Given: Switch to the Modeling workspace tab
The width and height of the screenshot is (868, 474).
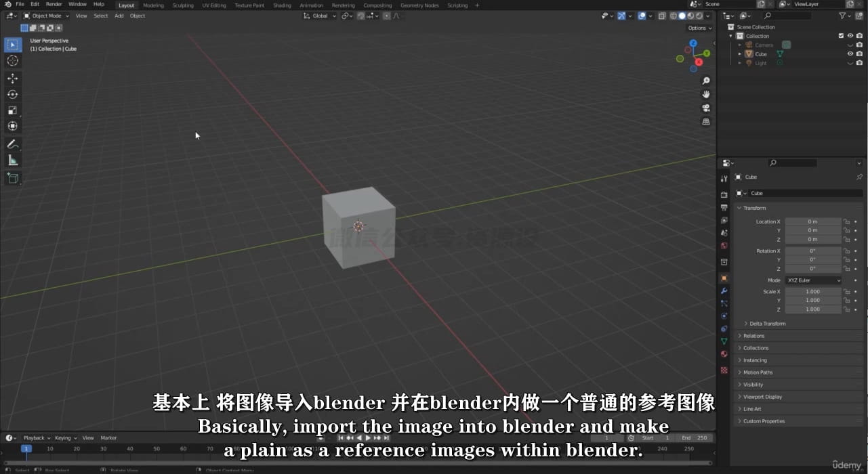Looking at the screenshot, I should click(153, 5).
